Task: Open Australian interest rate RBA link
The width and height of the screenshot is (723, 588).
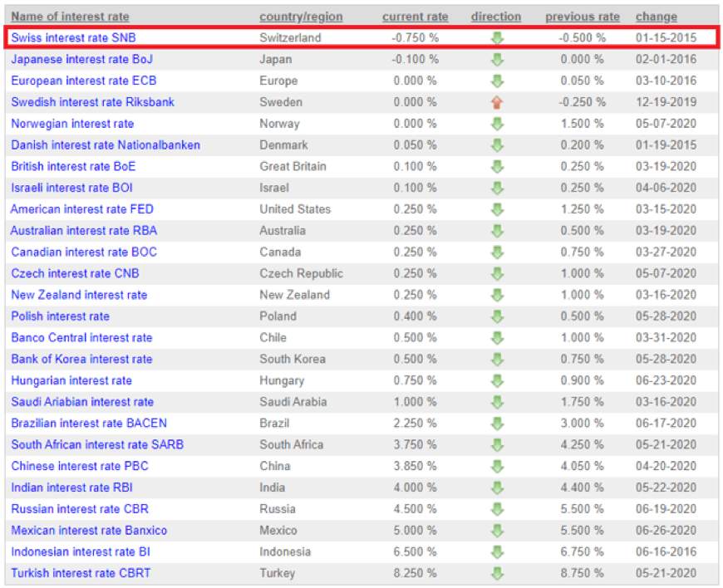Action: point(84,231)
